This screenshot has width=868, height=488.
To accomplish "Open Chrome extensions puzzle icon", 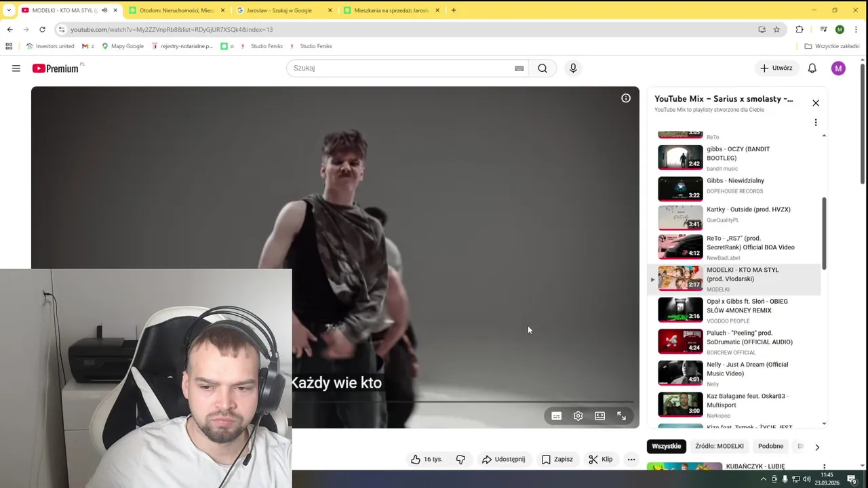I will point(800,30).
